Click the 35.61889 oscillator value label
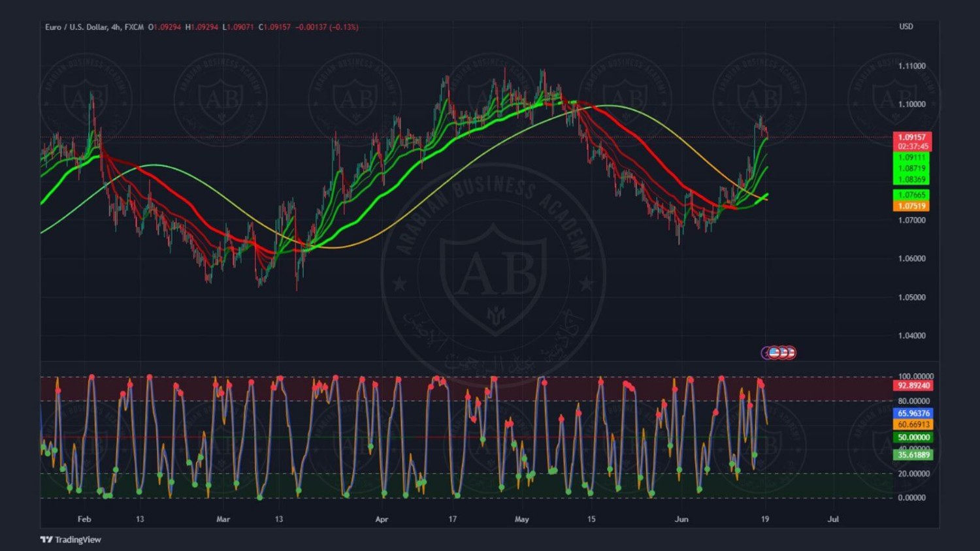This screenshot has width=980, height=551. point(913,455)
